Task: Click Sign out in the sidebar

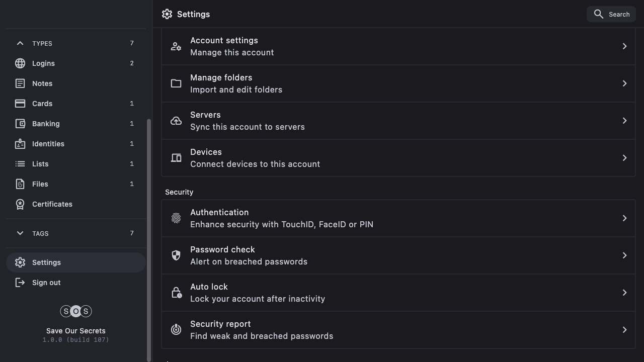Action: (46, 283)
